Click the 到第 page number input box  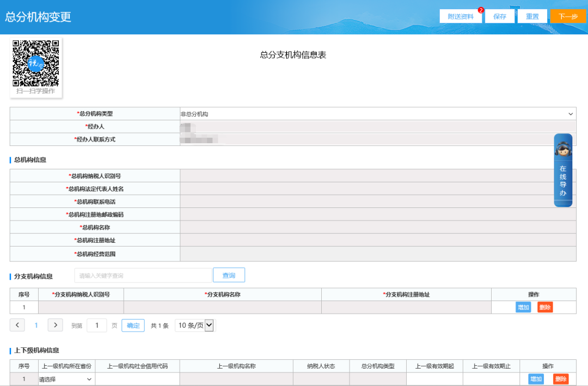click(97, 325)
